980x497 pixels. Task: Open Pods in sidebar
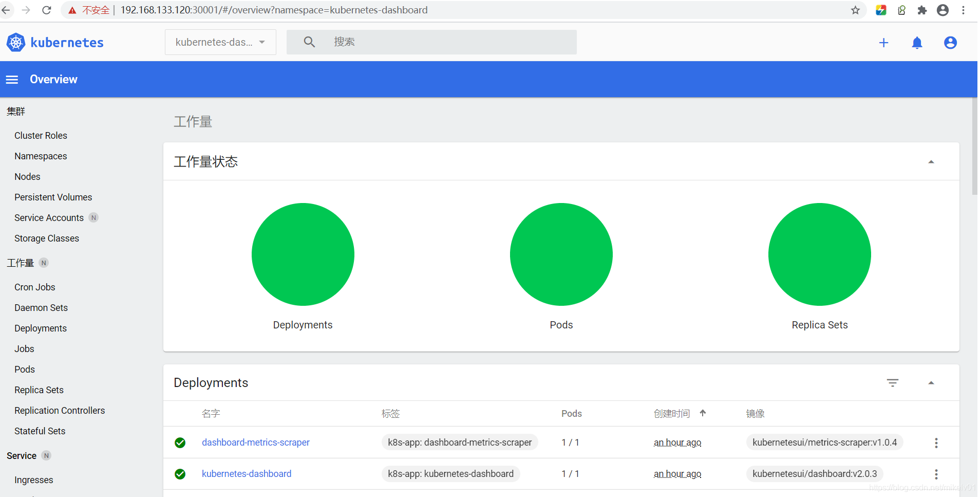pos(25,370)
